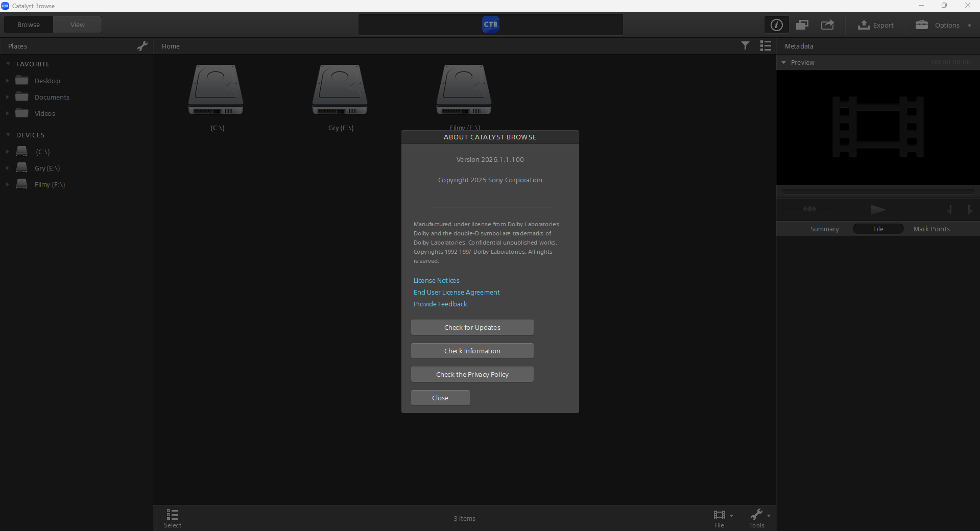Screen dimensions: 980x531
Task: Select (C:\) in the Devices list
Action: (43, 152)
